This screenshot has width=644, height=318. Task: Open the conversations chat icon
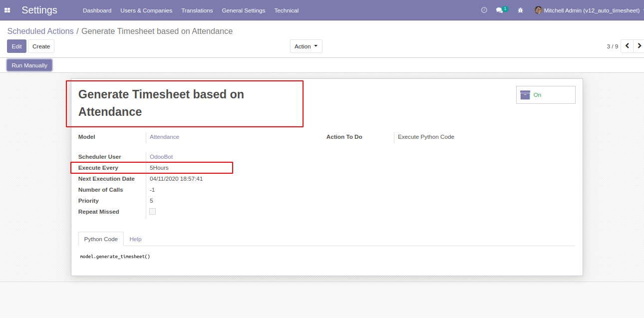click(499, 10)
